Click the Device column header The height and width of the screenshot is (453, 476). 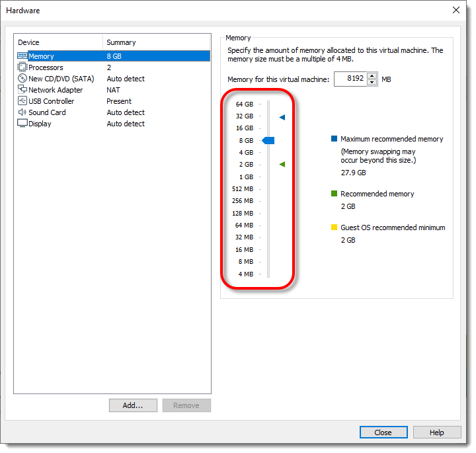(x=58, y=42)
